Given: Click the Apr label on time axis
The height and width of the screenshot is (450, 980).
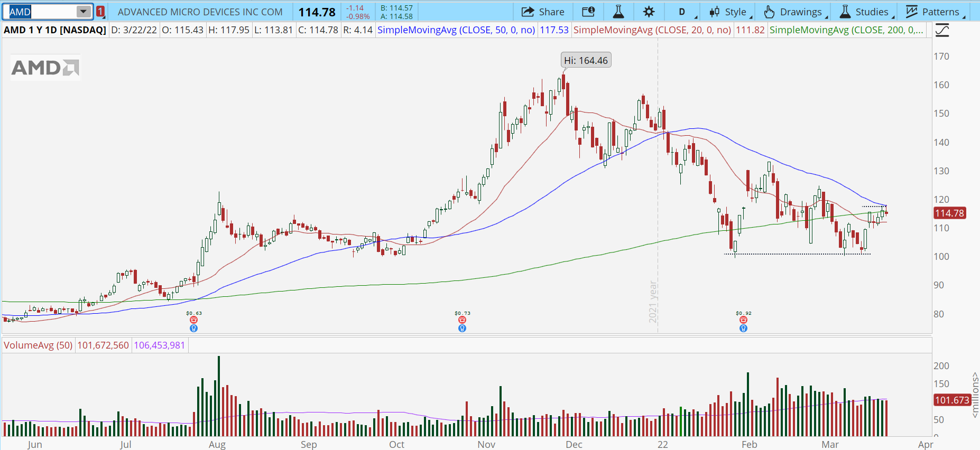Looking at the screenshot, I should 926,444.
